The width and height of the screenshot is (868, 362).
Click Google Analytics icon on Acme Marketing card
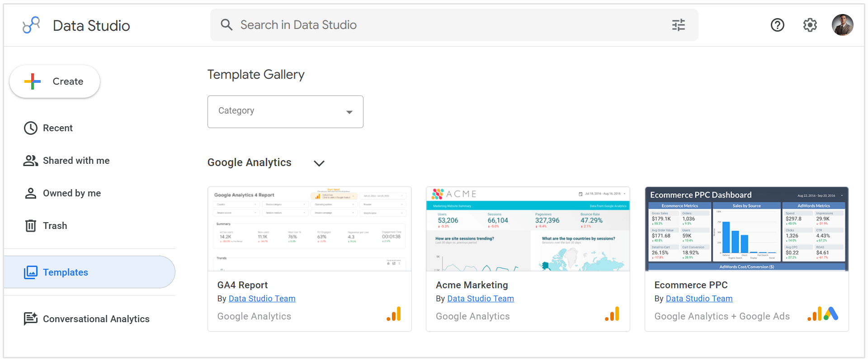click(x=612, y=314)
